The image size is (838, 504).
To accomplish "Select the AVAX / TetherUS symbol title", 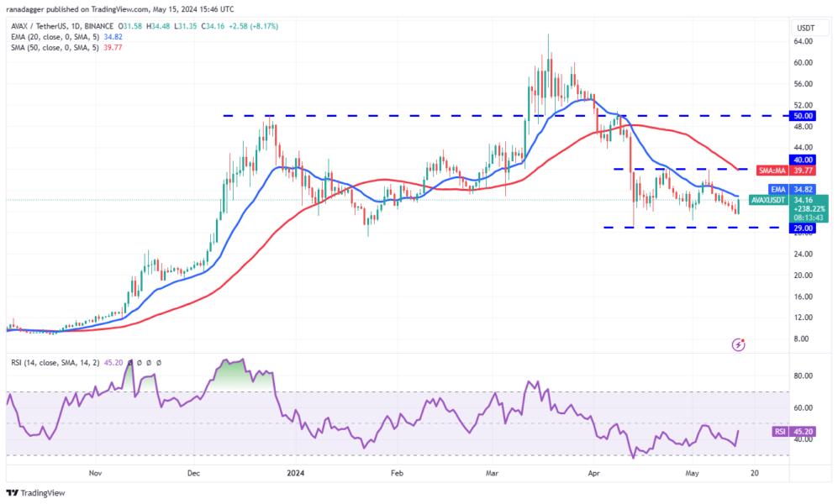I will click(62, 26).
